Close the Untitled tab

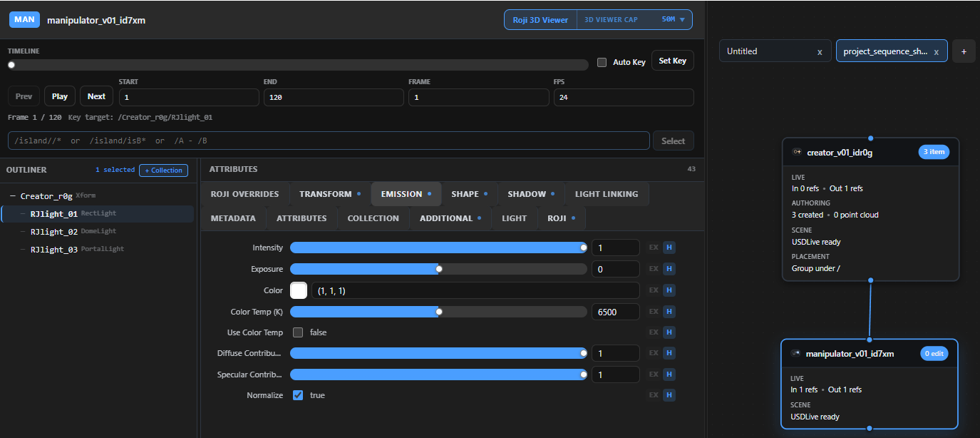pos(820,52)
